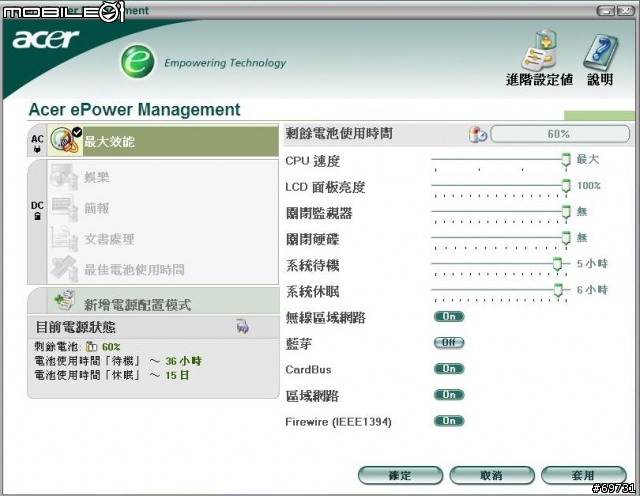
Task: Click the 最大 CPU speed value
Action: tap(587, 159)
